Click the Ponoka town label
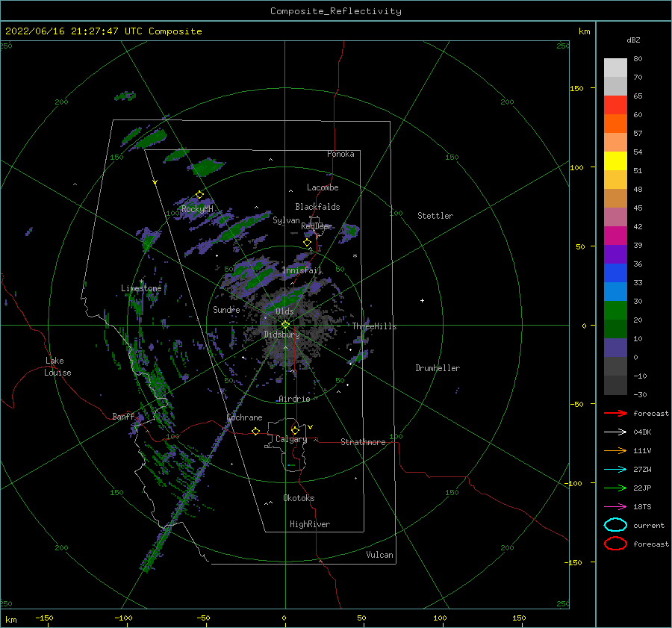 click(340, 154)
